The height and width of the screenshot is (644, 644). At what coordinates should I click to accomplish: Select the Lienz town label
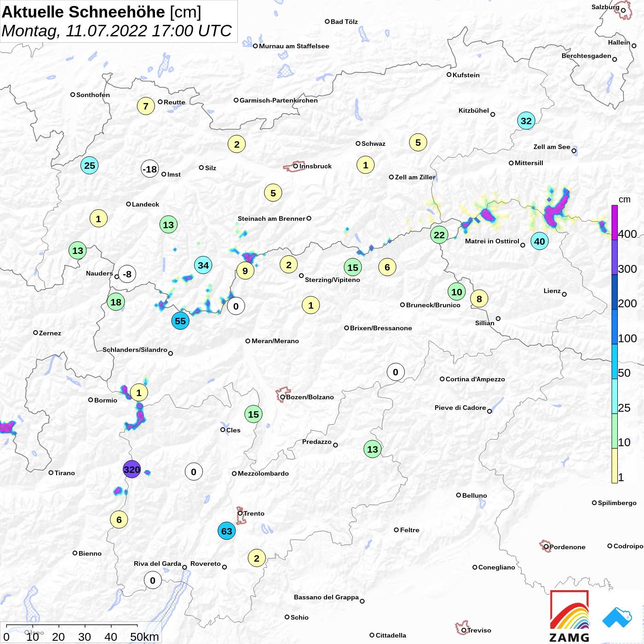(552, 291)
